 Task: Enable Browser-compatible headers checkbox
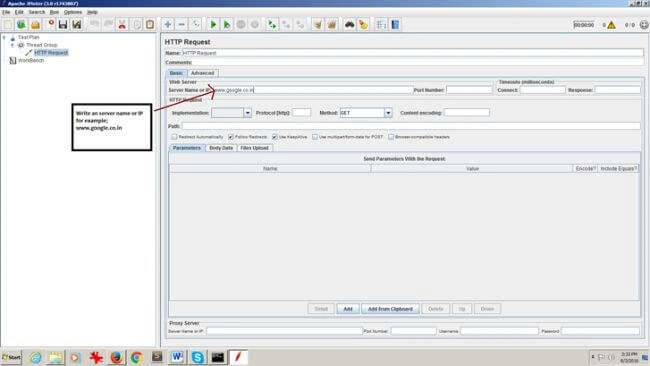(391, 136)
